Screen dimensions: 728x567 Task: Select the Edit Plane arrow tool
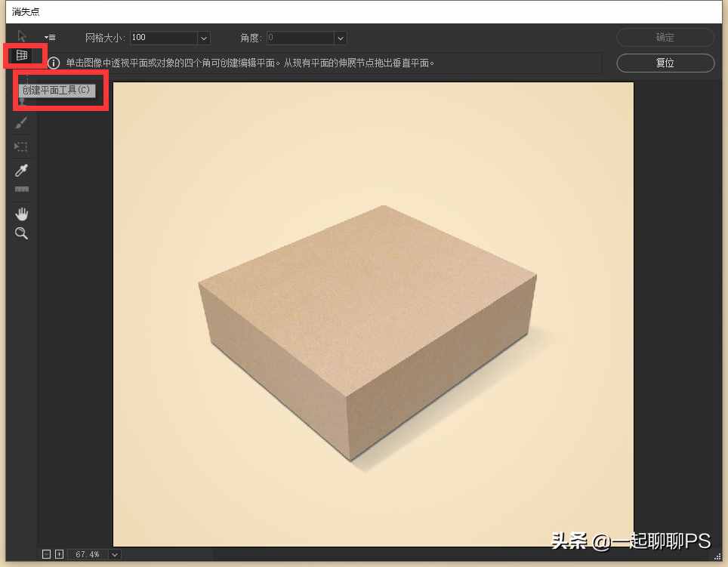point(22,36)
